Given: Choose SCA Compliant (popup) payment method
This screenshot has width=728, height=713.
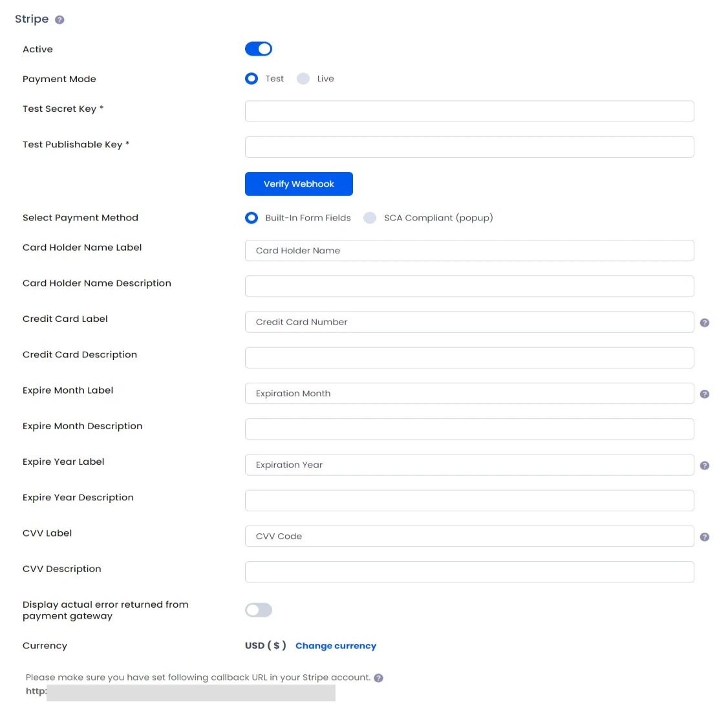Looking at the screenshot, I should point(370,218).
